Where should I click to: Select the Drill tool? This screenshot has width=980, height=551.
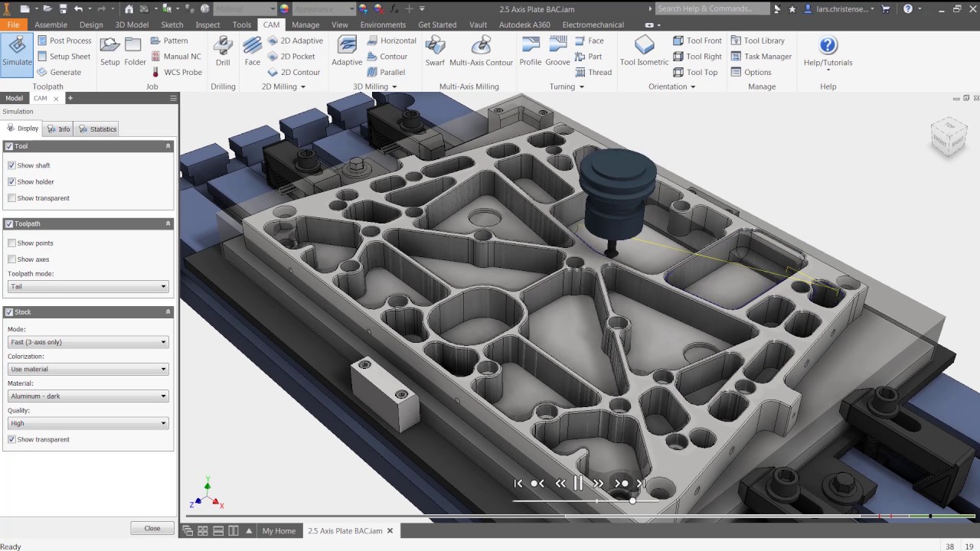(x=223, y=51)
